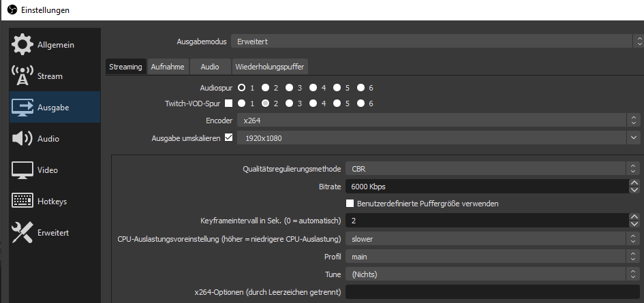
Task: Select Audiospur track 6
Action: pos(361,87)
